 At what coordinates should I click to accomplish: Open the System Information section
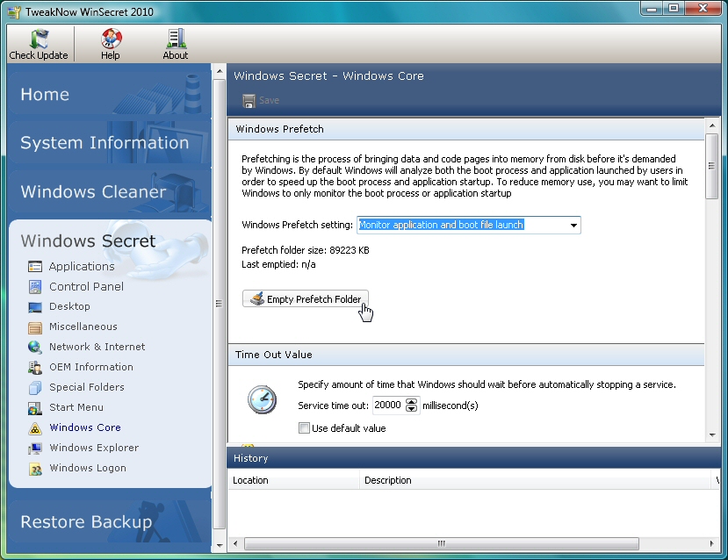(x=110, y=142)
